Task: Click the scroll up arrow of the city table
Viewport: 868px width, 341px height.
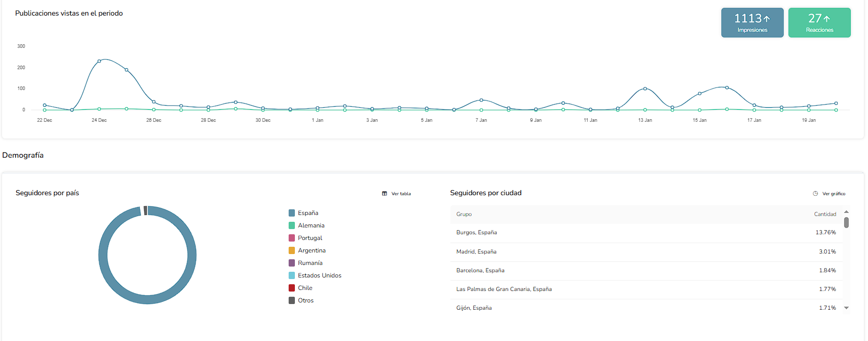Action: pos(846,212)
